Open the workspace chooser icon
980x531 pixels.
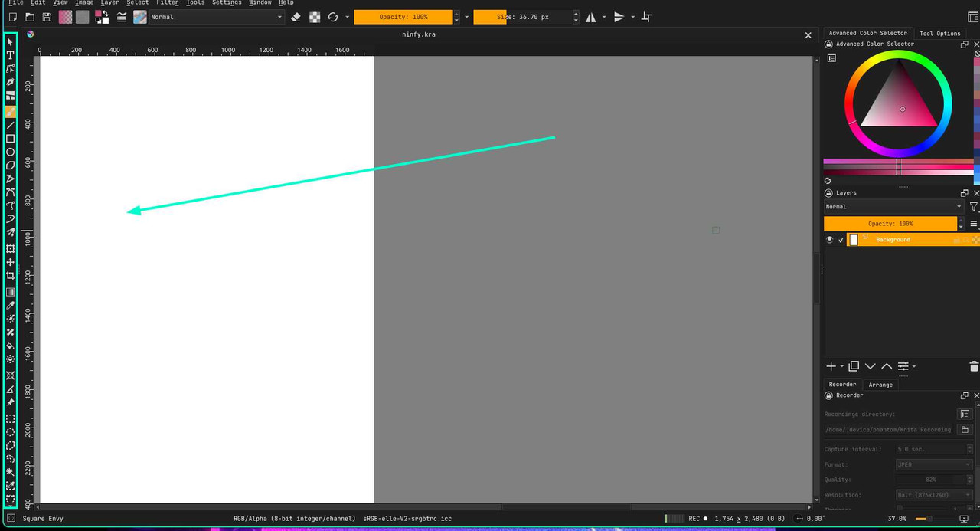pyautogui.click(x=973, y=17)
